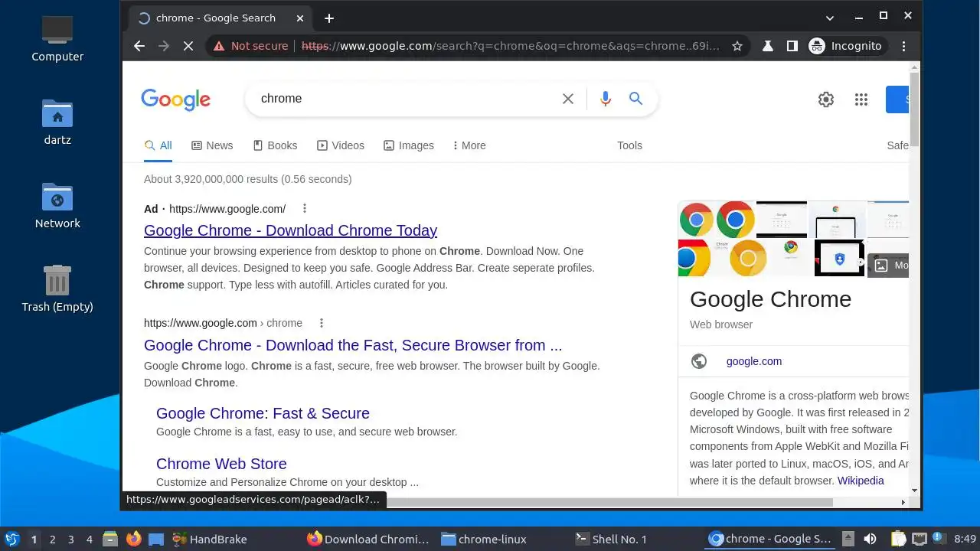980x551 pixels.
Task: Submit search with the magnifier icon
Action: (635, 99)
